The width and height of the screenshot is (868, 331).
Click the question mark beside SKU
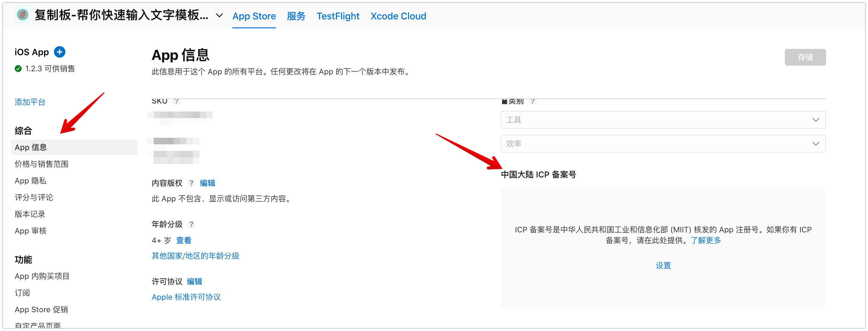(x=177, y=101)
